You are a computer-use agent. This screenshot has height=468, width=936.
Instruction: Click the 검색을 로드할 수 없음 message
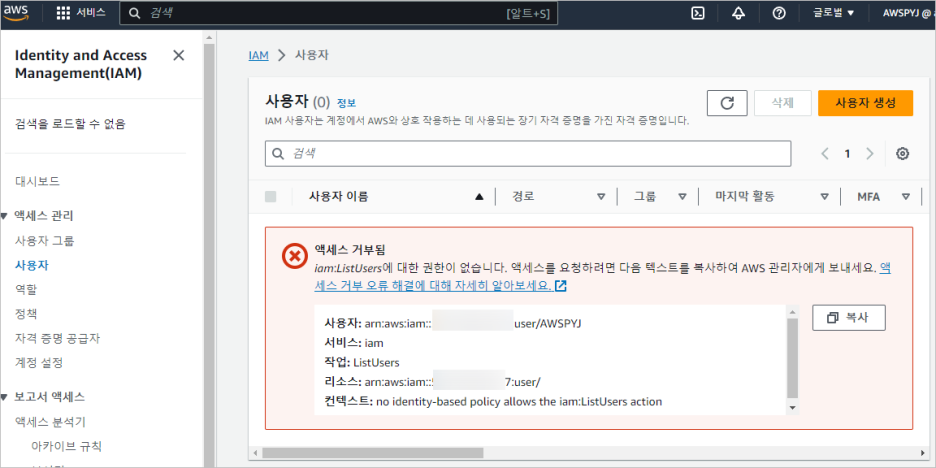(x=70, y=124)
